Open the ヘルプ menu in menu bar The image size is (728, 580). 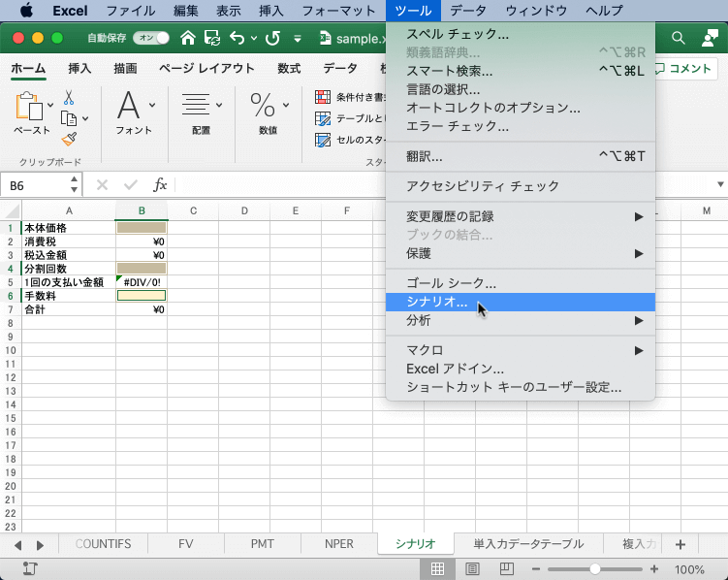[604, 11]
